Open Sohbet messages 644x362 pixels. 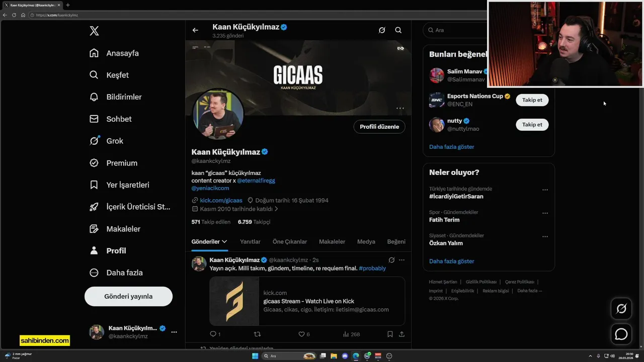pos(111,119)
